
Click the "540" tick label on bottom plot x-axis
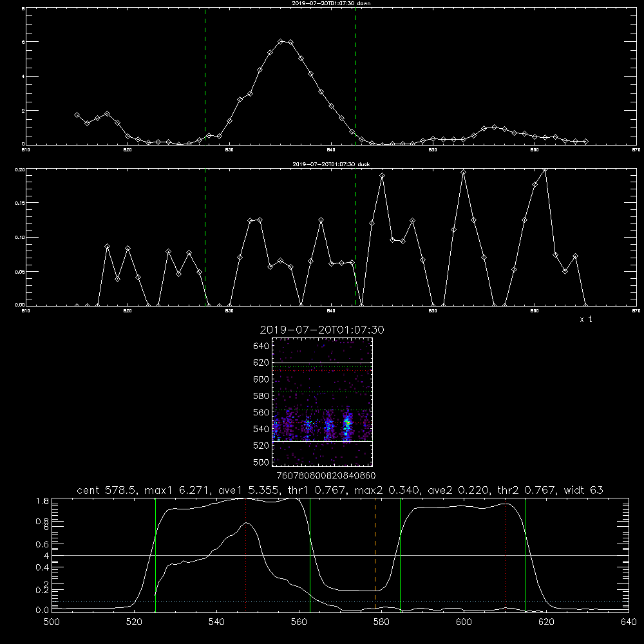pos(216,622)
